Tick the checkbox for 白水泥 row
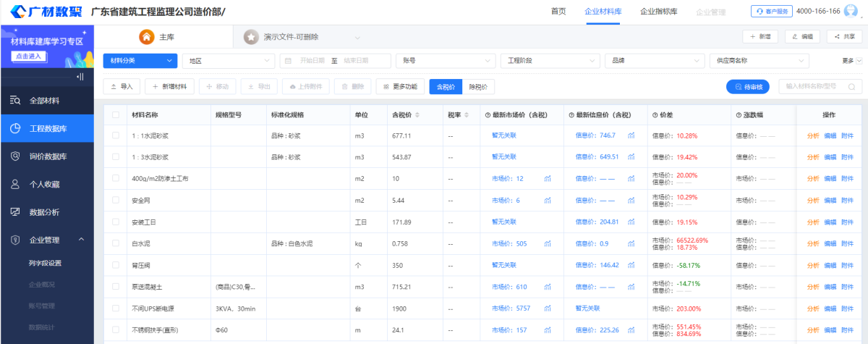 point(116,243)
